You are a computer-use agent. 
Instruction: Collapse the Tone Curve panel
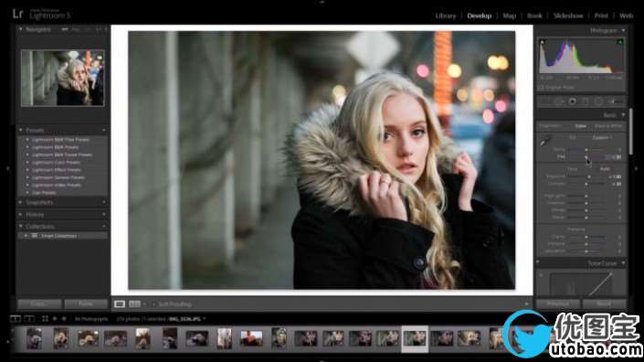click(624, 263)
